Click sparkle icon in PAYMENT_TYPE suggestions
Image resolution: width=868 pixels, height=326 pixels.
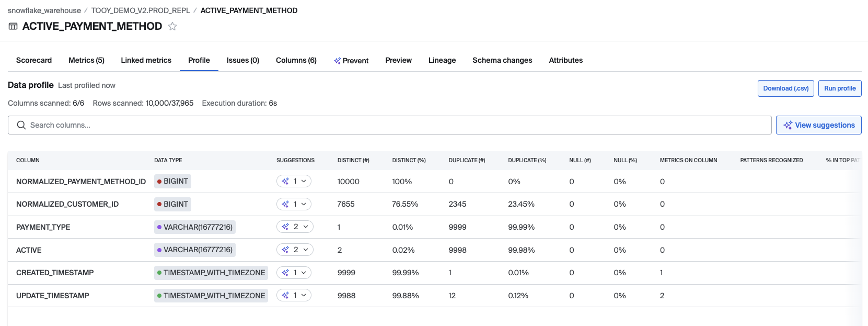coord(285,227)
